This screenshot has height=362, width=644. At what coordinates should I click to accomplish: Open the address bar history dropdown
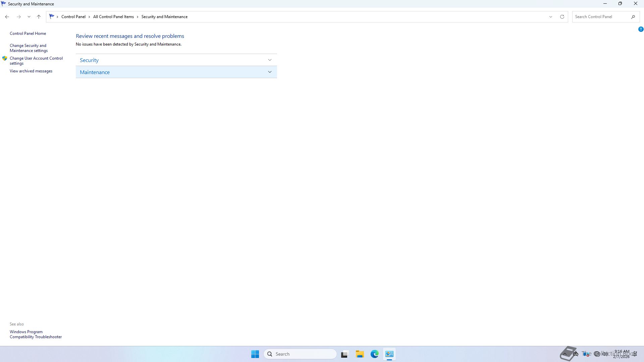[550, 17]
